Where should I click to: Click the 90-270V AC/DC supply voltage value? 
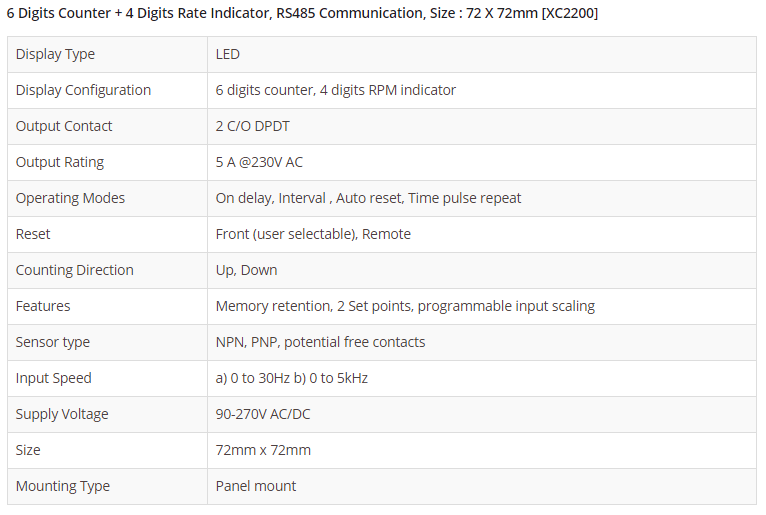(x=262, y=414)
